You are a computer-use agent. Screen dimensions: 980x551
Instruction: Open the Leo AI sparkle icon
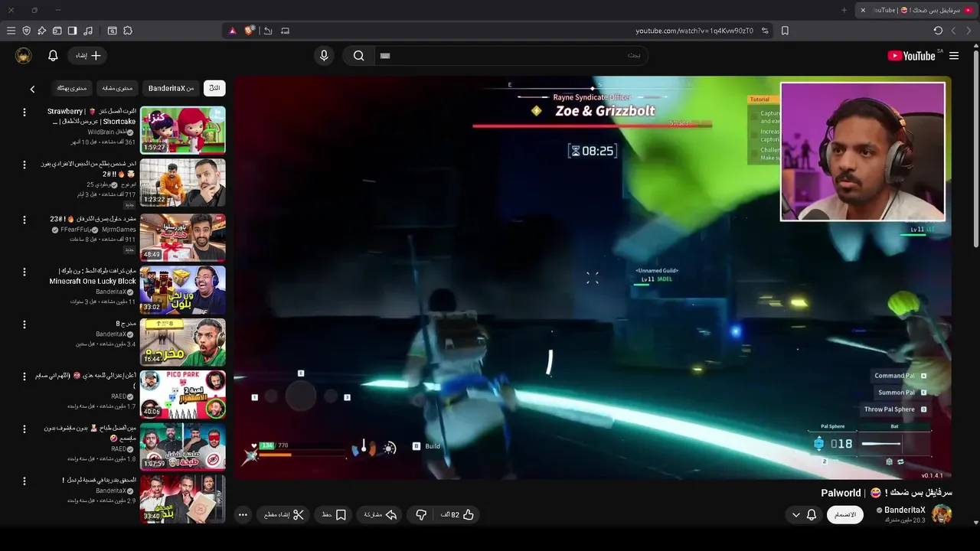coord(42,31)
